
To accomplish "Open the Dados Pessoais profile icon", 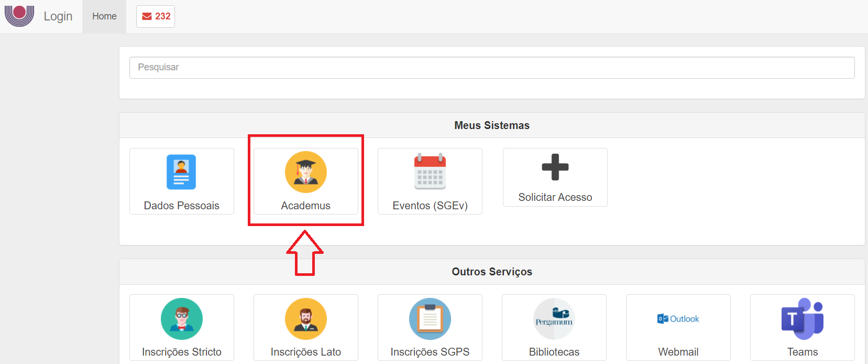I will pyautogui.click(x=181, y=172).
